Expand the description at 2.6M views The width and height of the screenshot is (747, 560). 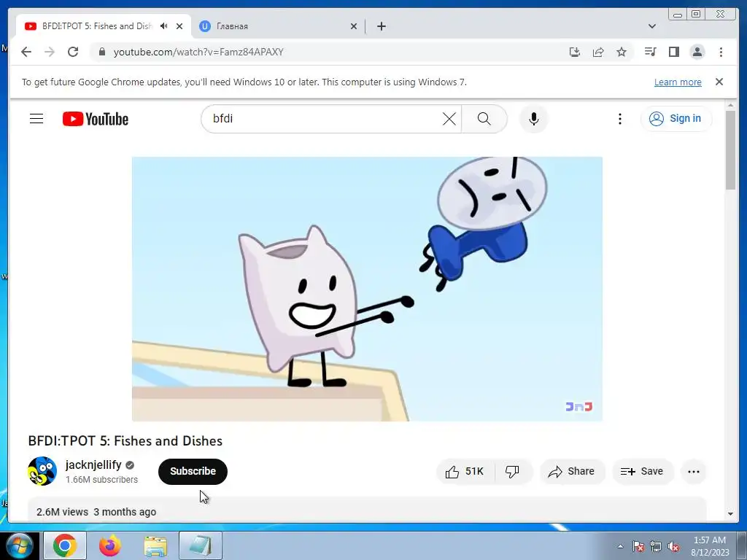tap(367, 511)
